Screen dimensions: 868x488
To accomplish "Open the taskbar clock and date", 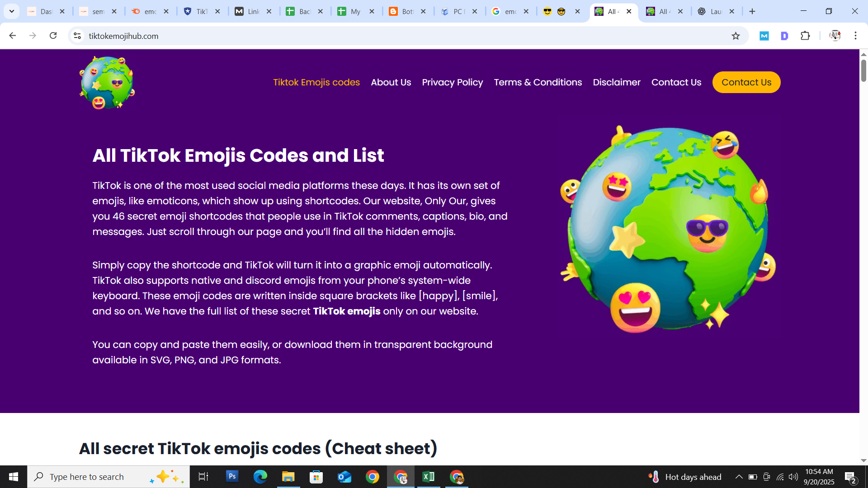I will [x=819, y=477].
